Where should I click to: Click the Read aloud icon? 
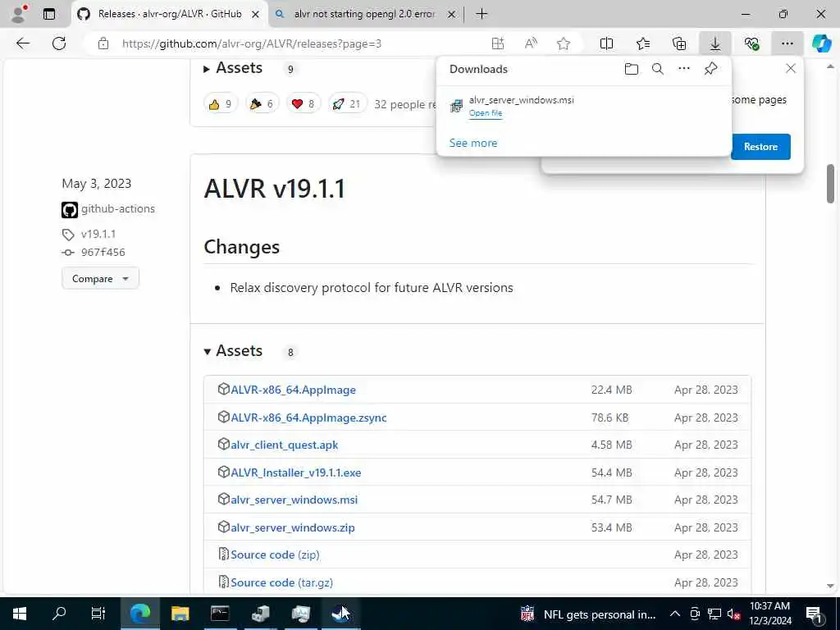point(531,44)
